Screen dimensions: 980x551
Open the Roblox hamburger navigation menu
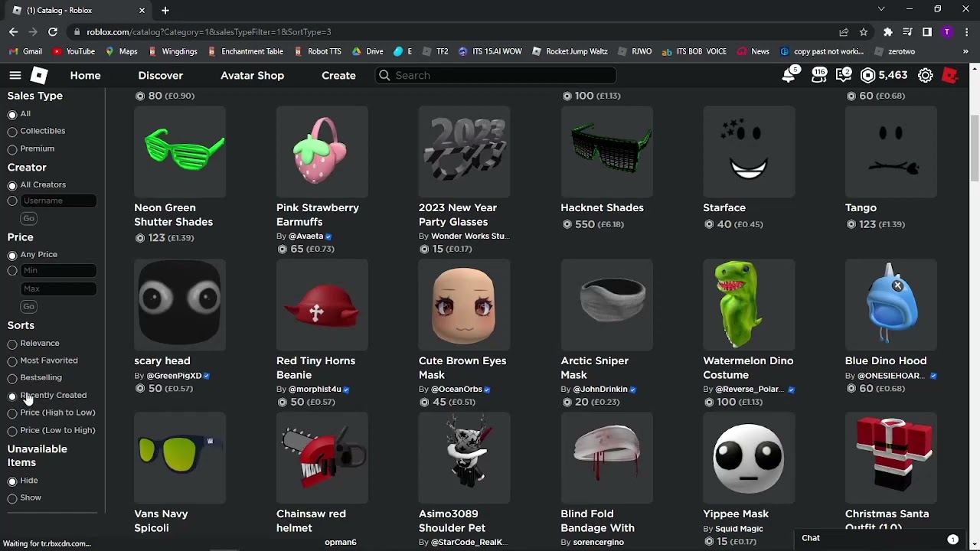coord(15,75)
